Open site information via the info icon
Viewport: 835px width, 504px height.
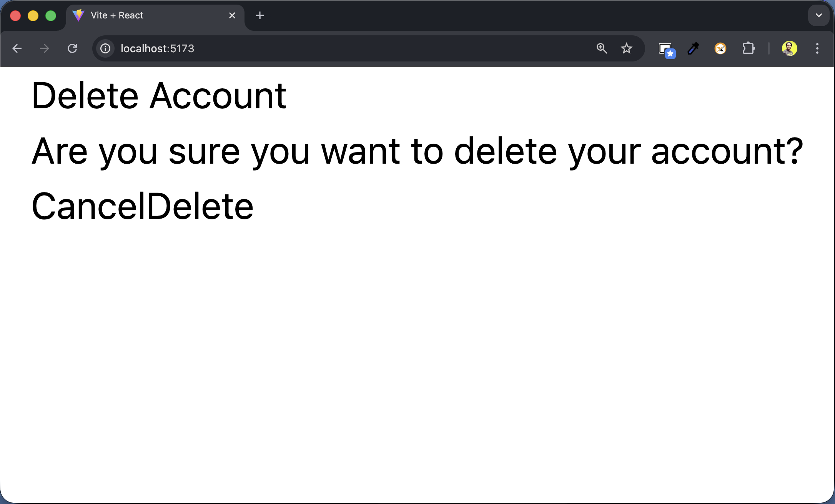105,48
